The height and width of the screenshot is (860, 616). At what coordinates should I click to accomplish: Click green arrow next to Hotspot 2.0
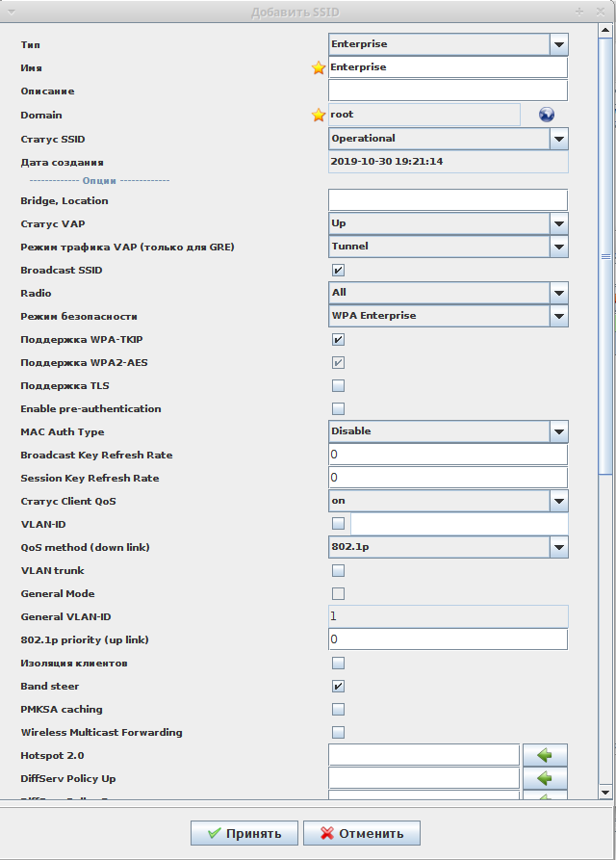coord(545,755)
